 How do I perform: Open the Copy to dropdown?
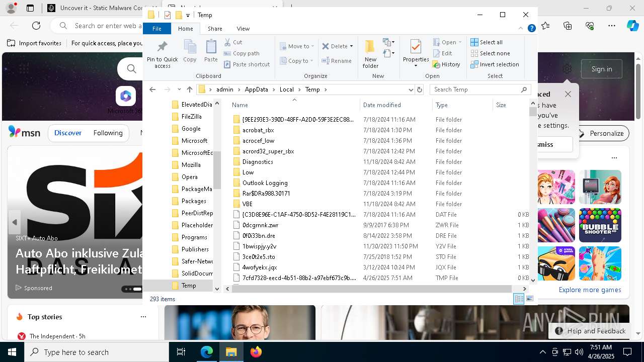point(297,61)
